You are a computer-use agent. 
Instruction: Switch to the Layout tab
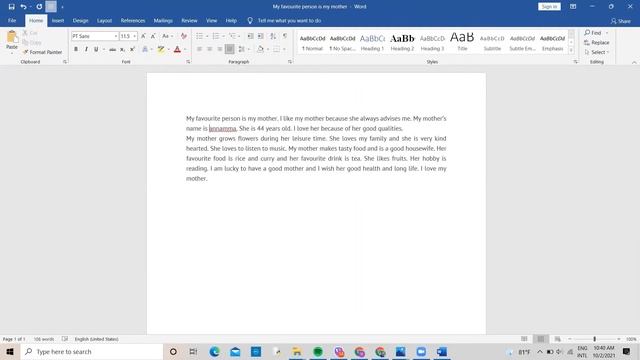click(104, 20)
